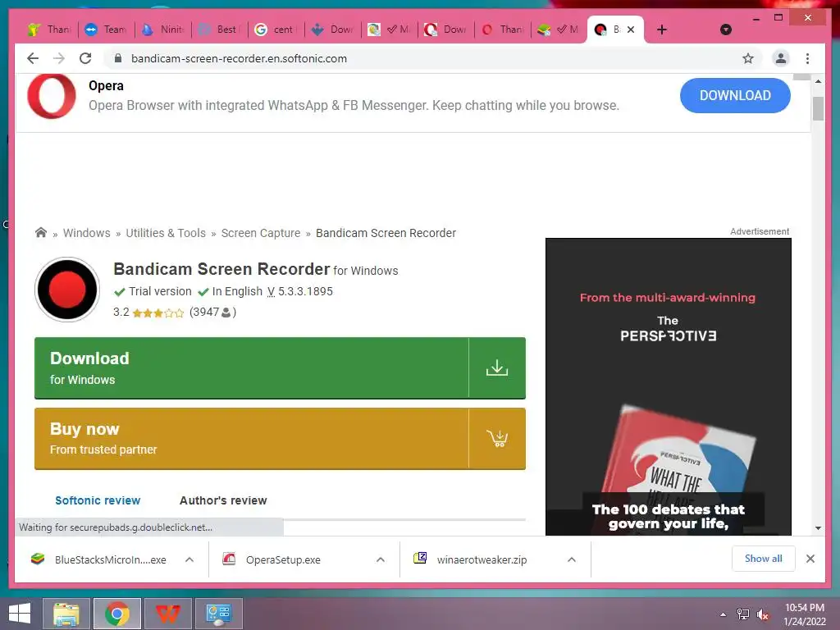
Task: Open Chrome three-dot menu
Action: click(x=807, y=58)
